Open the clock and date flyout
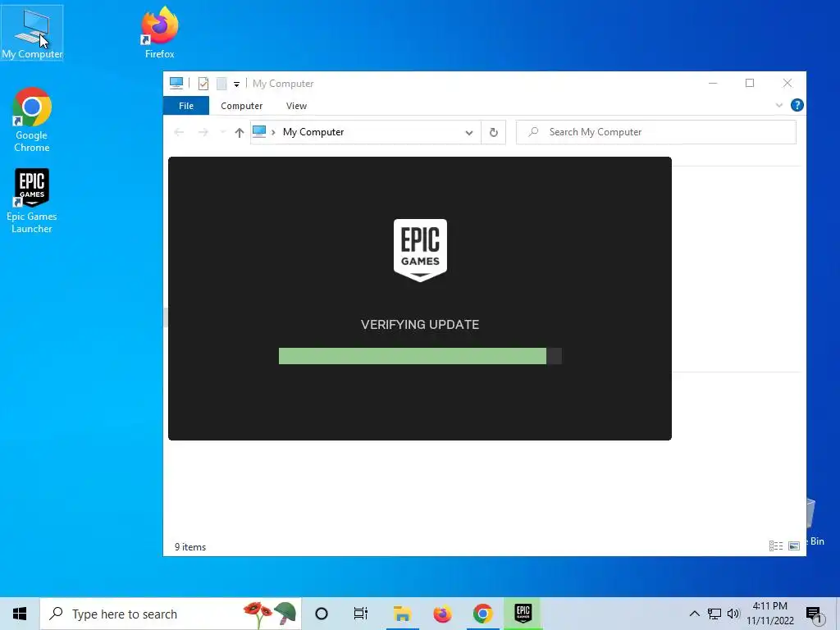Screen dimensions: 840x630 point(769,614)
